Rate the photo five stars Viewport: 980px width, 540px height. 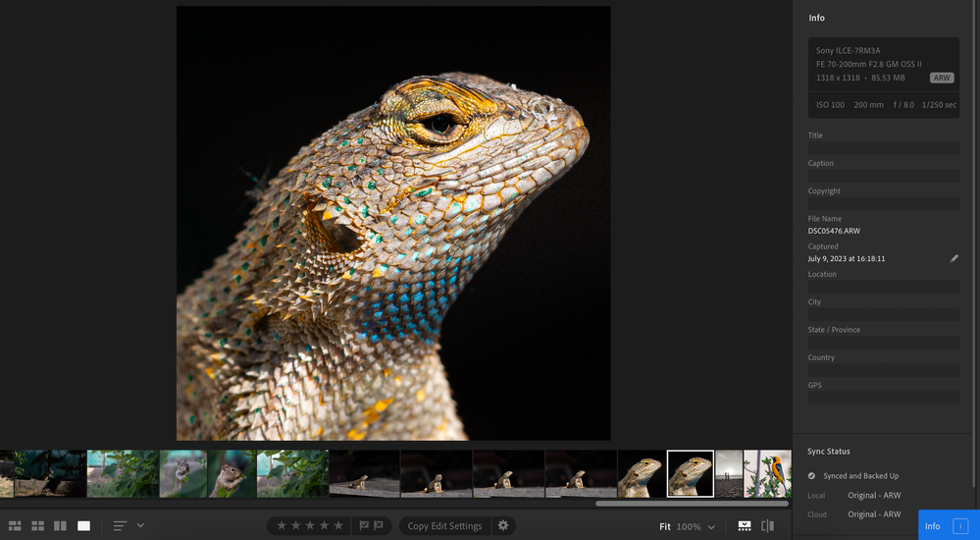tap(338, 525)
